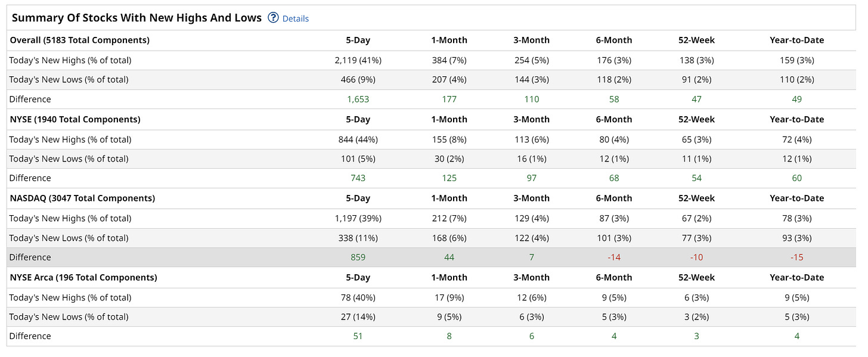
Task: Click NYSE 5-Day difference 743
Action: coord(358,178)
